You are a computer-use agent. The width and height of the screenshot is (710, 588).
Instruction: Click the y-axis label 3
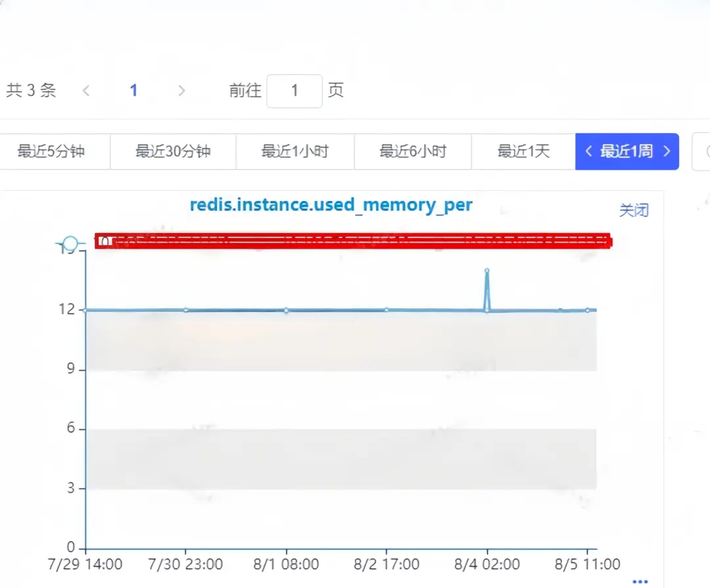coord(70,488)
